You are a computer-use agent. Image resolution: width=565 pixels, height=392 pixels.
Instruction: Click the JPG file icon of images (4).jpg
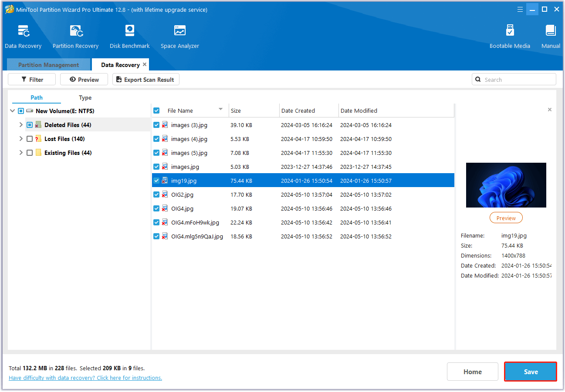point(165,139)
